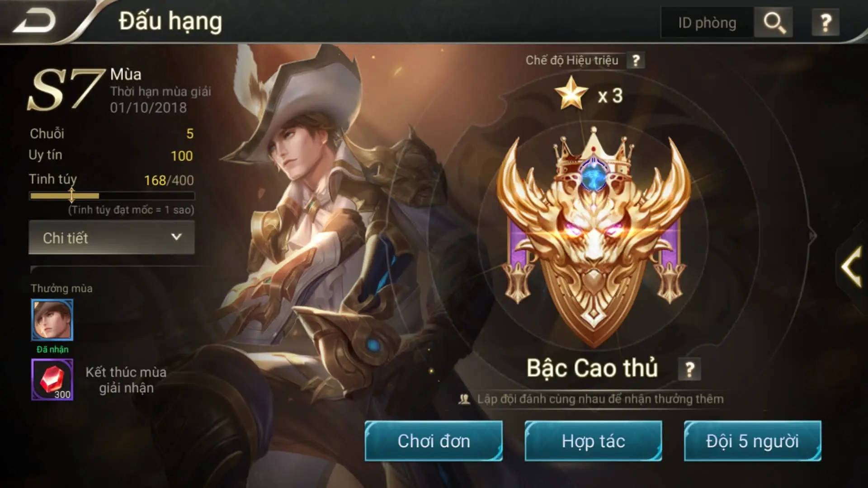868x488 pixels.
Task: View the hero skin season reward
Action: click(52, 320)
